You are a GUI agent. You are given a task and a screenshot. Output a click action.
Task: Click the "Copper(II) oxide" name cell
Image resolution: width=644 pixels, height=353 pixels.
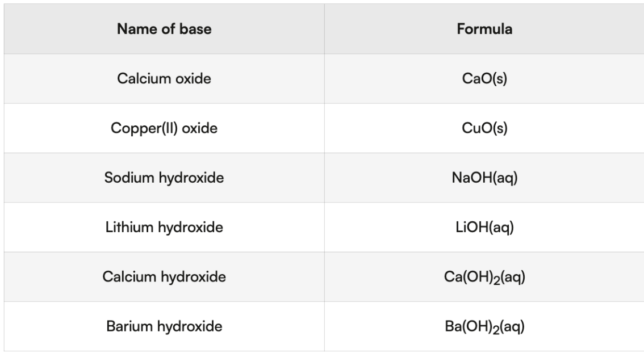164,129
